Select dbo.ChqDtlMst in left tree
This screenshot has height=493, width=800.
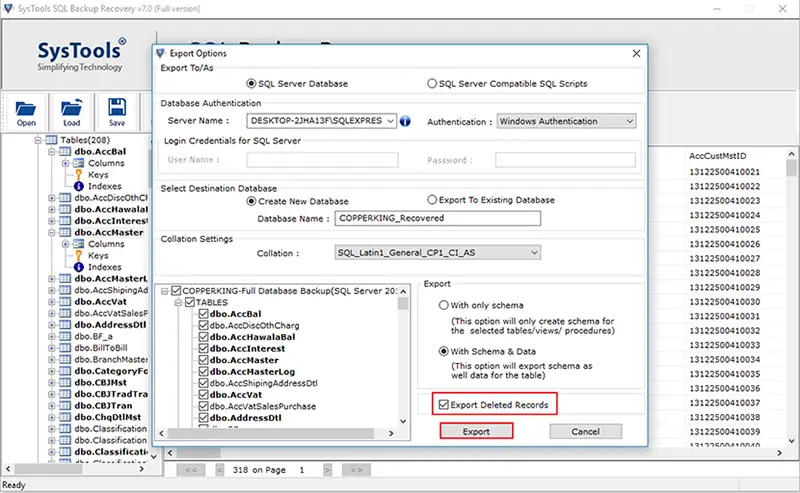coord(108,417)
